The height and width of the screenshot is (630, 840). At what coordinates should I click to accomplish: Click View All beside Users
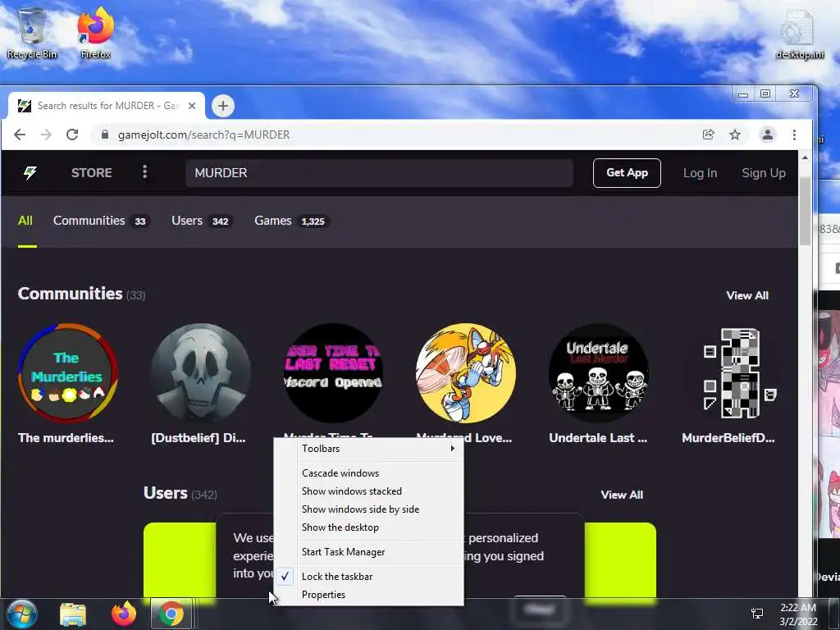click(622, 495)
